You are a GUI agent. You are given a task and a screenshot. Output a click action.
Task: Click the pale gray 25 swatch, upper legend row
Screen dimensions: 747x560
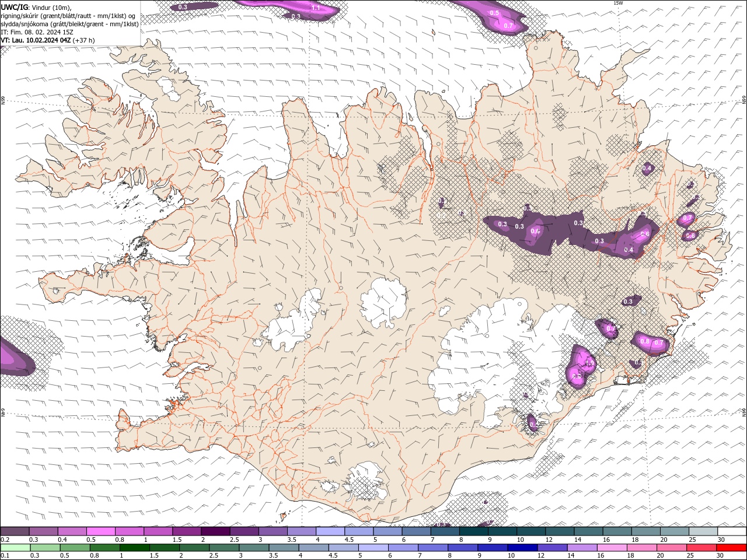click(x=703, y=531)
